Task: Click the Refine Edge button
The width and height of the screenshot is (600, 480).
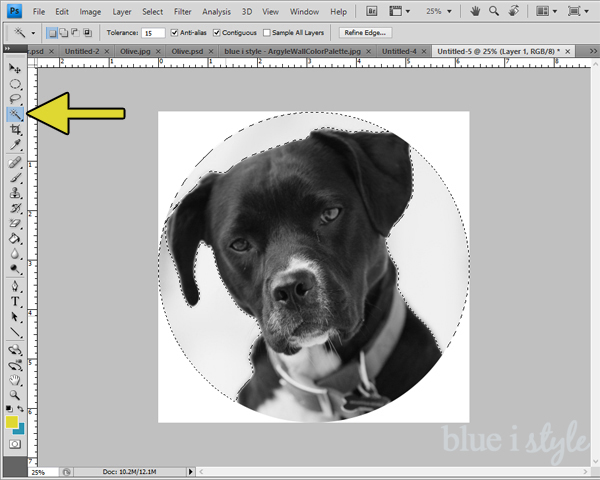Action: pos(365,33)
